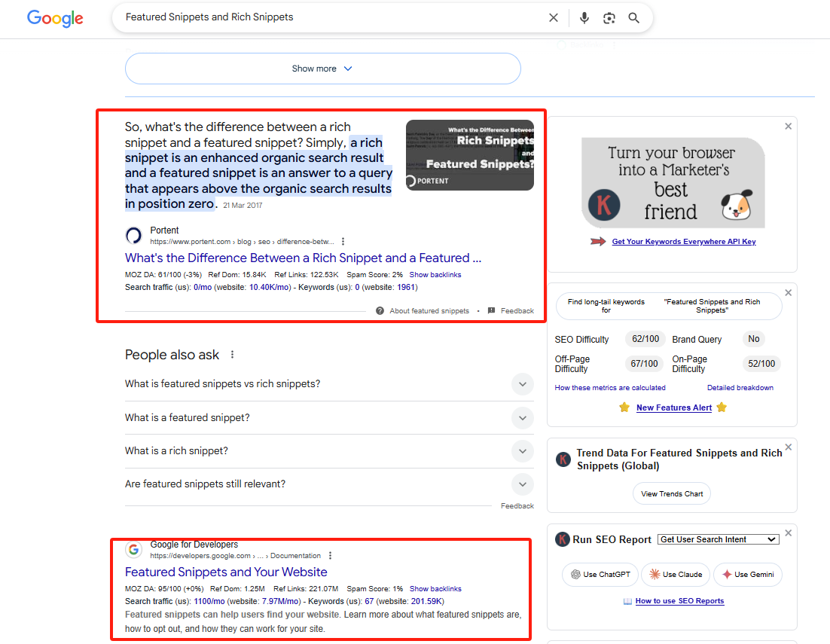The image size is (830, 644).
Task: Click Feedback below People also ask
Action: click(x=517, y=506)
